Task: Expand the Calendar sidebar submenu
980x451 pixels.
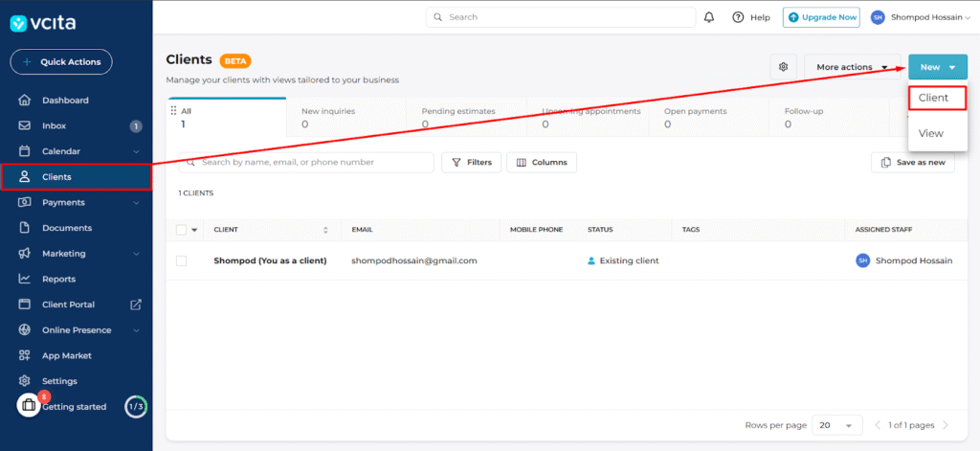Action: pos(136,151)
